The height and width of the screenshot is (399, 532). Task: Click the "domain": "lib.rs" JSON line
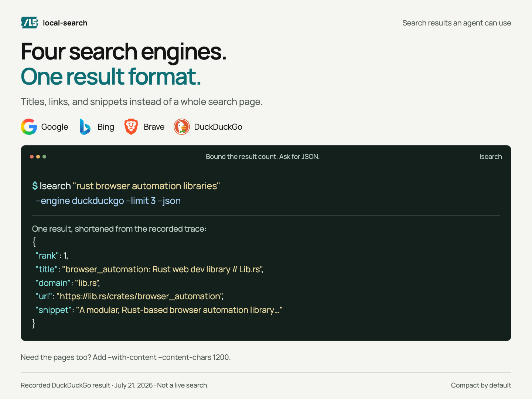(x=68, y=283)
